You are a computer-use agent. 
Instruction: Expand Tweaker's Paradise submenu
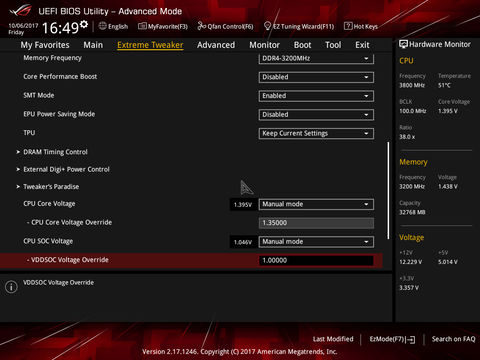click(51, 187)
